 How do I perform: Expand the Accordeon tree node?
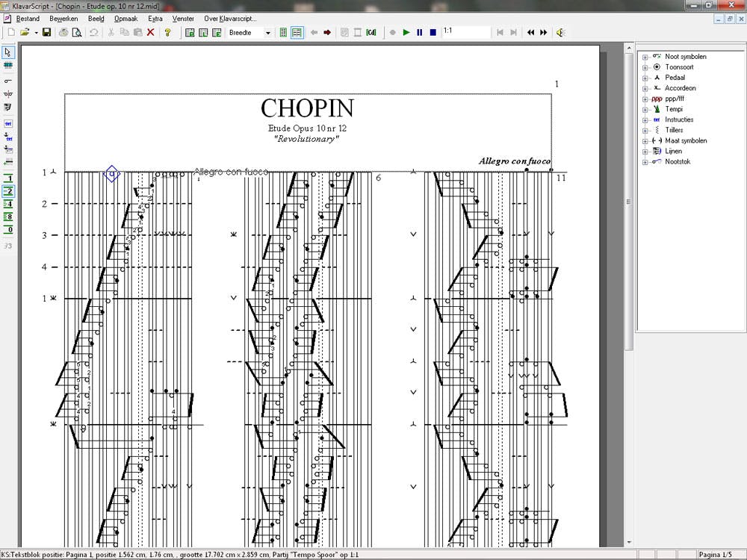[645, 88]
